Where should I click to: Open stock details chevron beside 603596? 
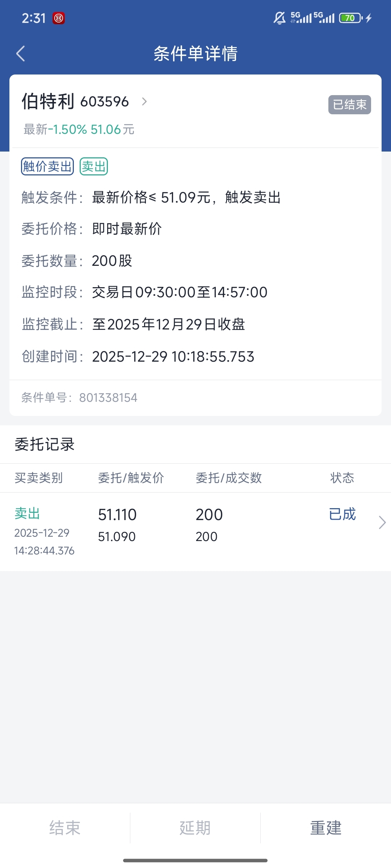(x=144, y=101)
